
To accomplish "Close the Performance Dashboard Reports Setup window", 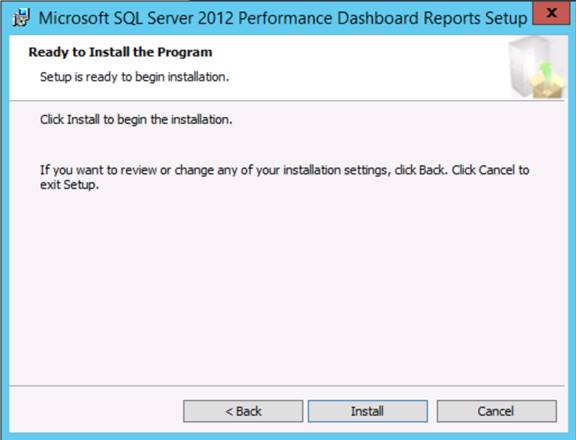I will (x=551, y=13).
